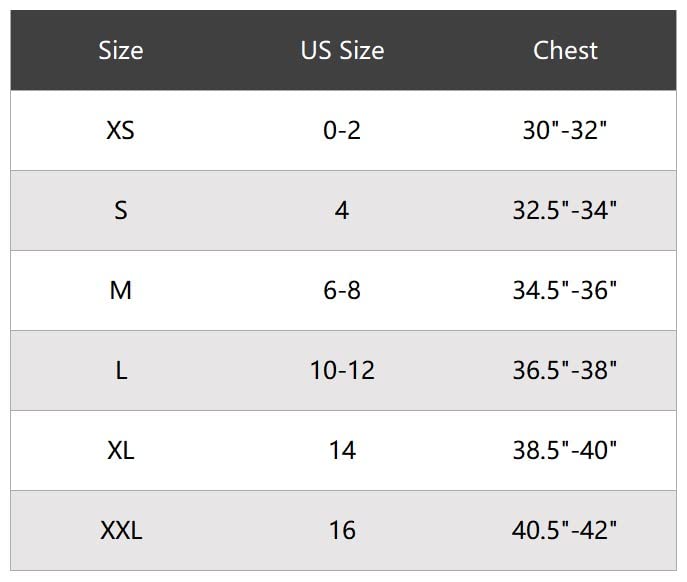Click the 10-12 US size cell
Image resolution: width=687 pixels, height=582 pixels.
[x=342, y=371]
